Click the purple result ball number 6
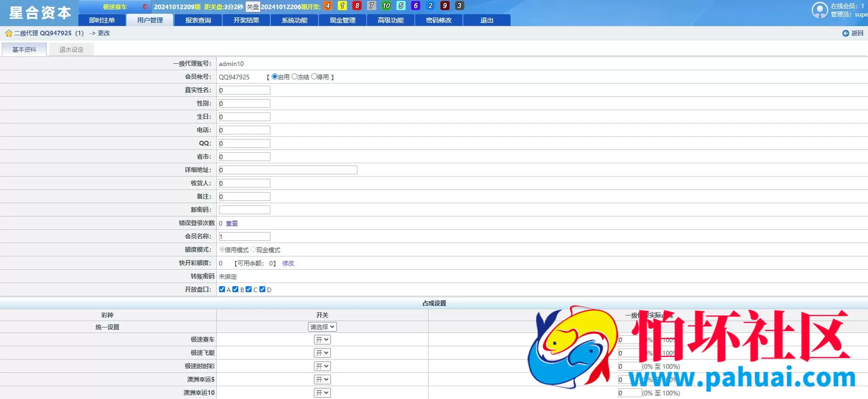The width and height of the screenshot is (868, 399). pyautogui.click(x=416, y=6)
